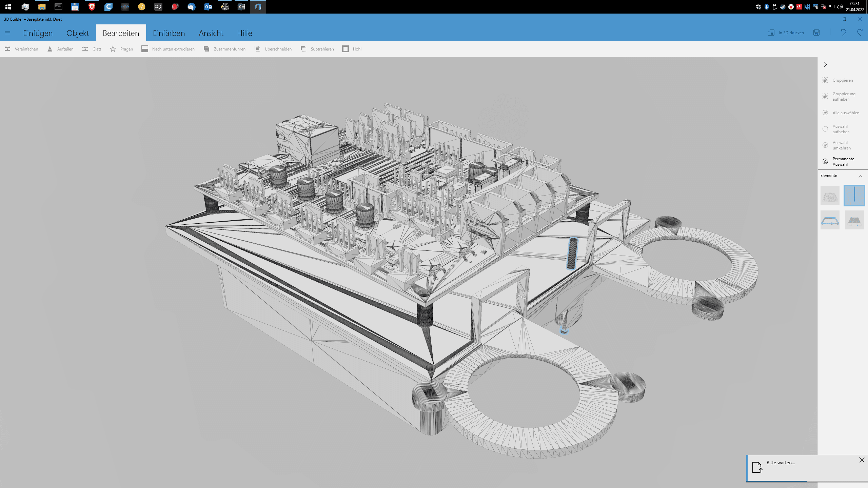This screenshot has width=868, height=488.
Task: Open Brave browser from taskbar
Action: [x=92, y=7]
